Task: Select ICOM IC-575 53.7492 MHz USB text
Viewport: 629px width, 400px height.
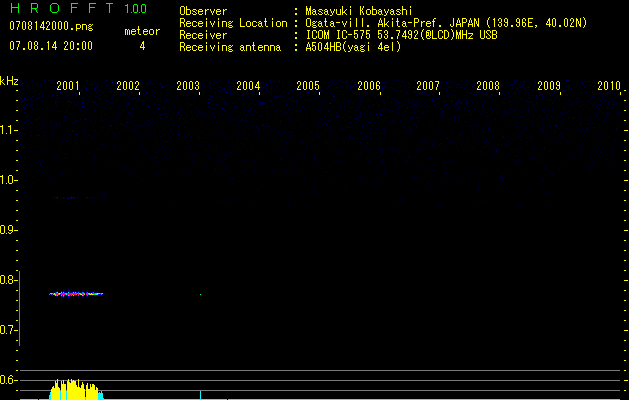Action: (402, 35)
